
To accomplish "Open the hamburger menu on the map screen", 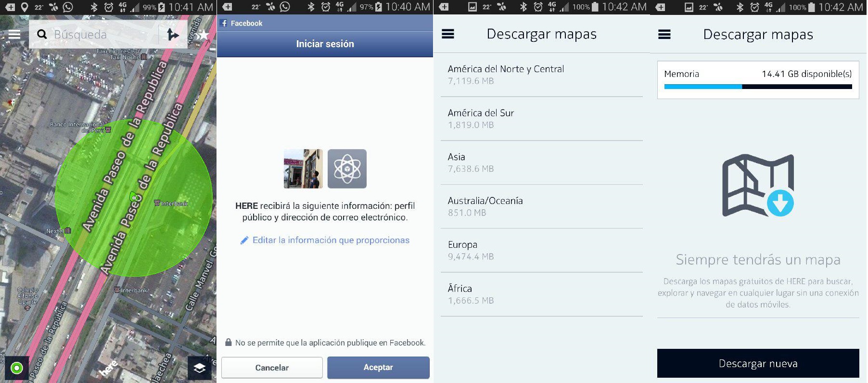I will click(x=14, y=34).
